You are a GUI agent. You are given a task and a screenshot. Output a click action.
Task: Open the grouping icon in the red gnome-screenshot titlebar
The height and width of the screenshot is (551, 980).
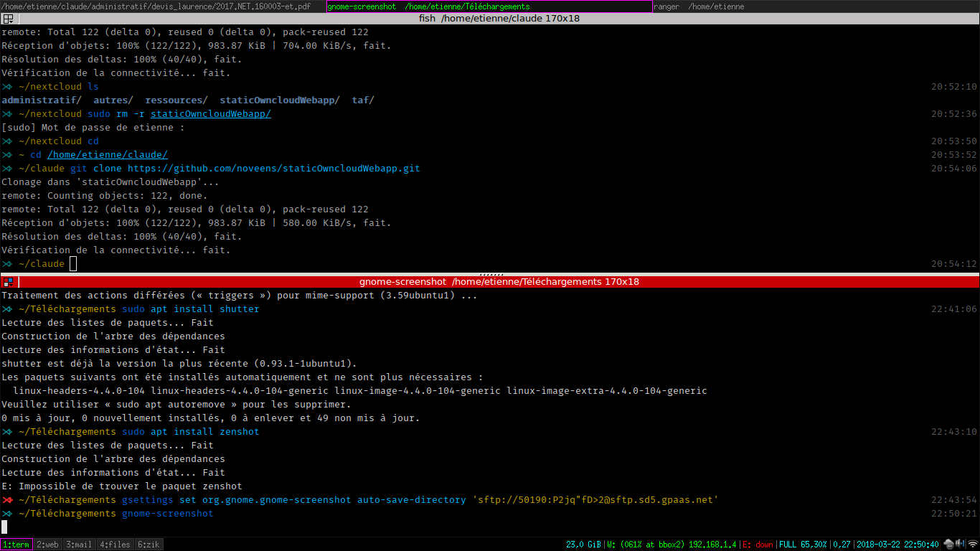(x=8, y=282)
